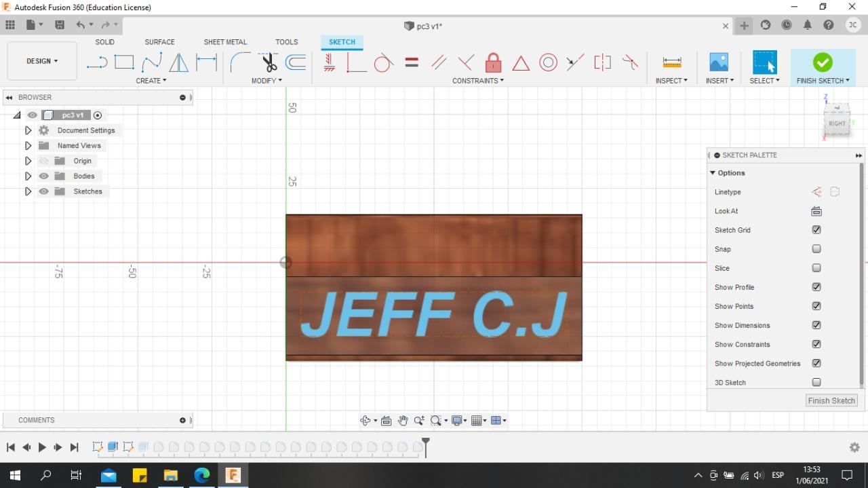Open the CREATE dropdown menu
Viewport: 868px width, 488px height.
point(151,81)
